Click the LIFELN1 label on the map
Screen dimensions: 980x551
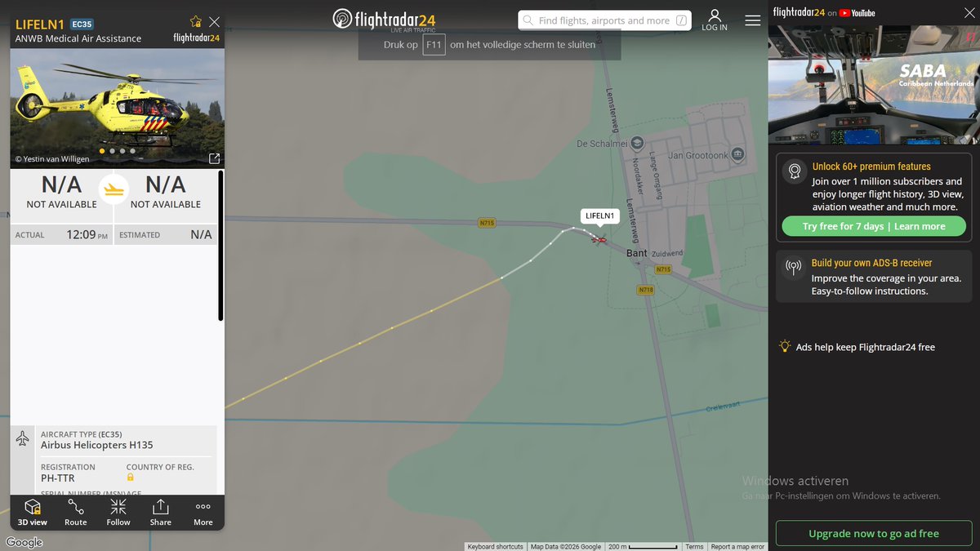[x=600, y=216]
